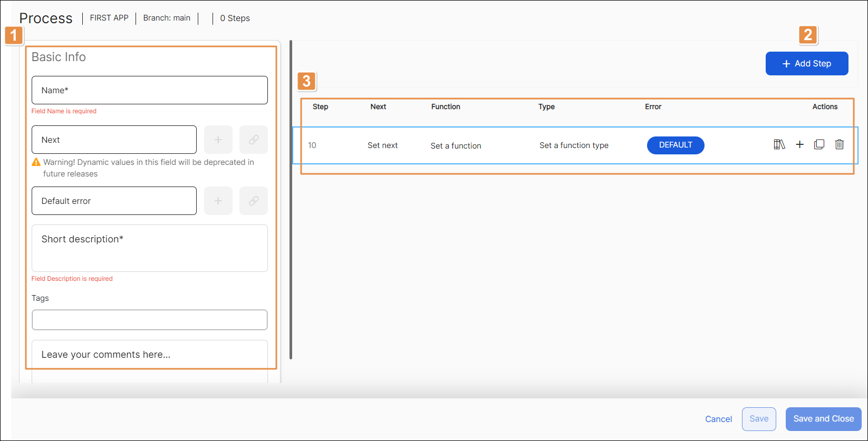
Task: Click the library icon in step 10 actions
Action: pos(779,144)
